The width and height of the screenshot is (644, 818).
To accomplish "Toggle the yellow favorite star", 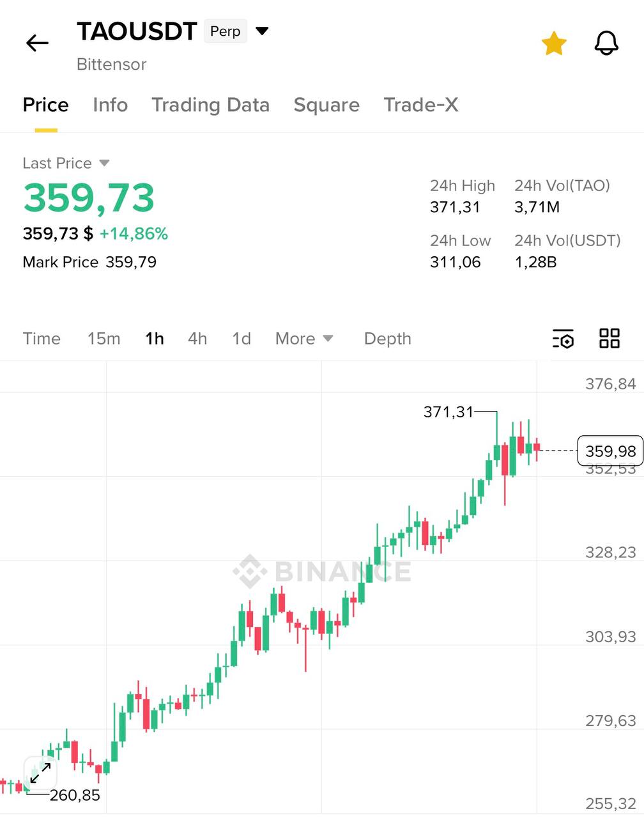I will (x=554, y=43).
